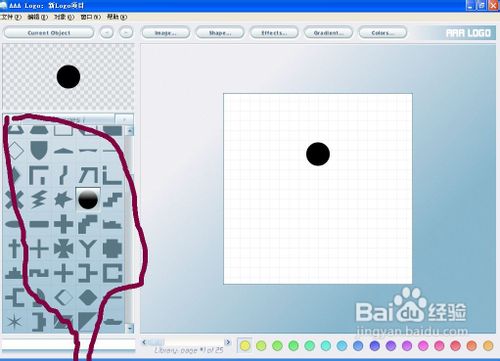Select the bent vertical bar shape
The width and height of the screenshot is (500, 361).
coord(63,175)
